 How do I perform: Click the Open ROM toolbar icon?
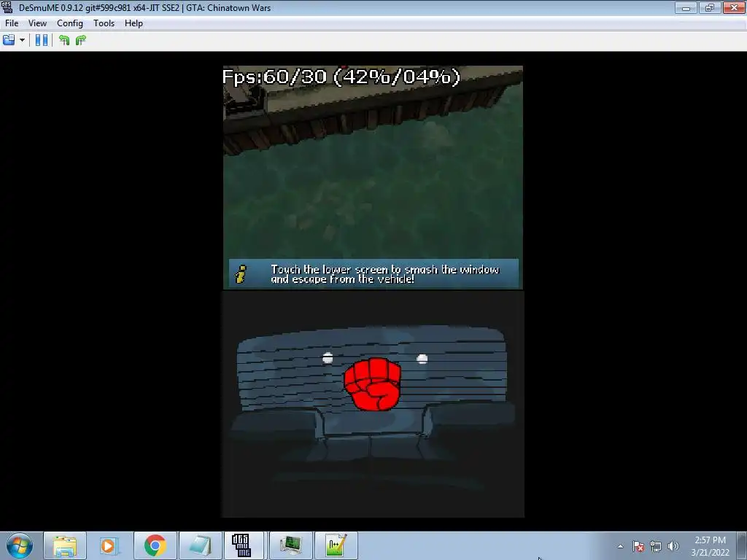click(9, 40)
